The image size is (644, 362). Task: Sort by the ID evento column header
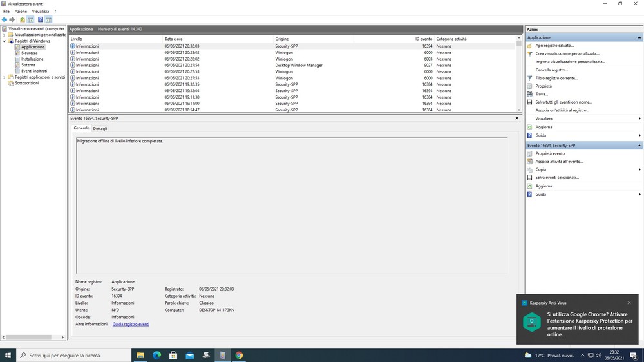click(x=393, y=39)
